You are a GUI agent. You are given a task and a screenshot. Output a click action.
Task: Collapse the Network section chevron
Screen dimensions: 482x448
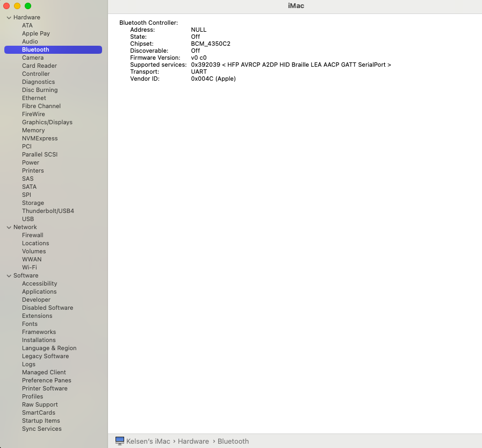click(x=9, y=227)
